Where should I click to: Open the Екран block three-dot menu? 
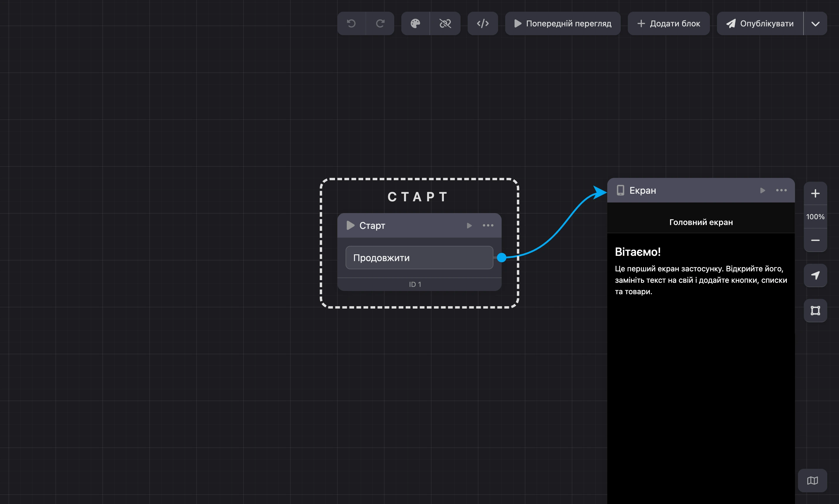point(781,190)
